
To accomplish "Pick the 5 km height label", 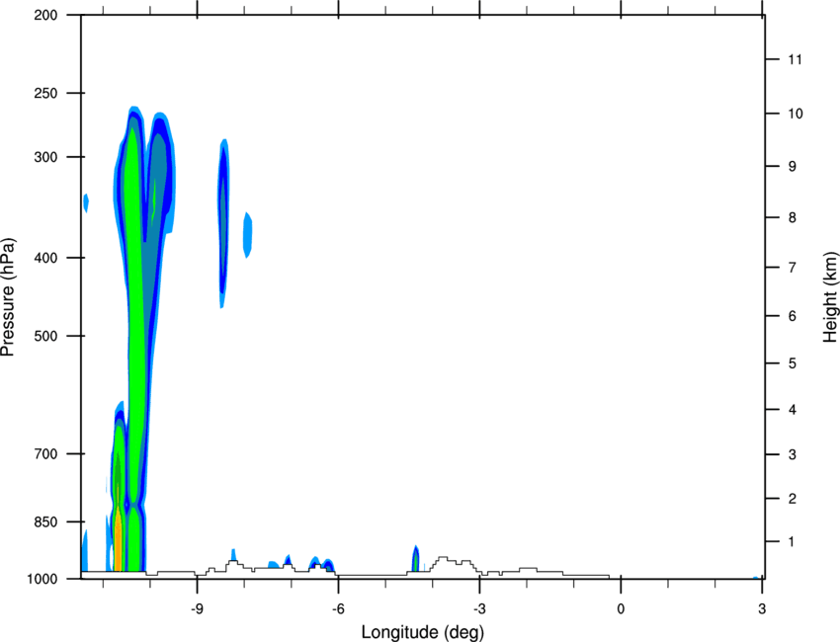I will pos(792,363).
